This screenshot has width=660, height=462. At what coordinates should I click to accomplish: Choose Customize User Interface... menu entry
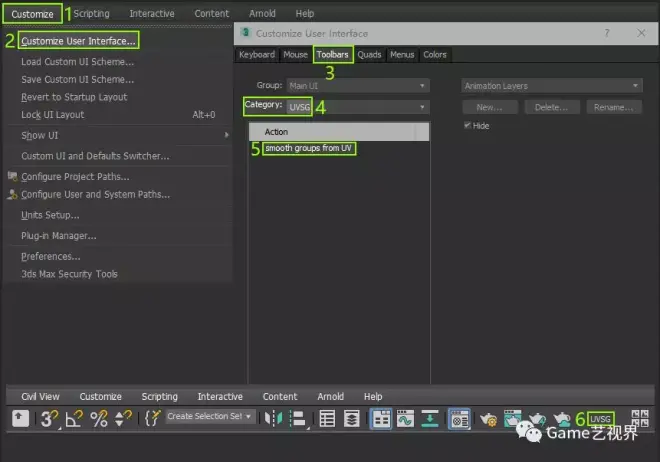78,41
